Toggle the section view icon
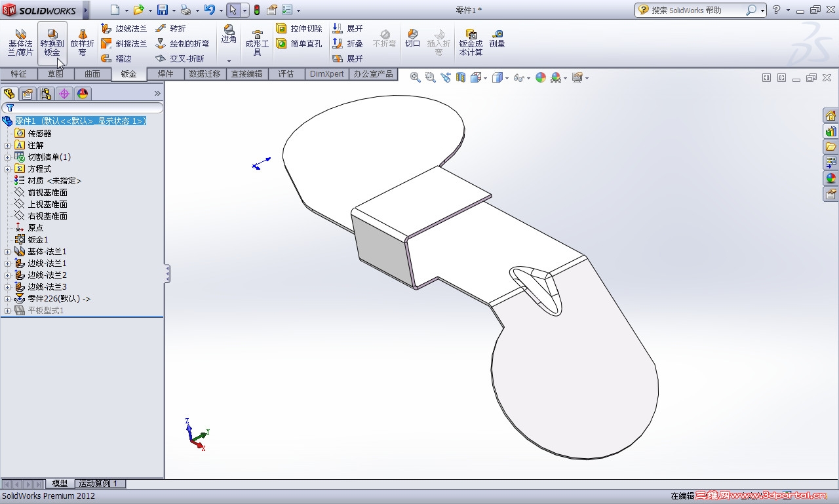The image size is (839, 504). pyautogui.click(x=461, y=77)
